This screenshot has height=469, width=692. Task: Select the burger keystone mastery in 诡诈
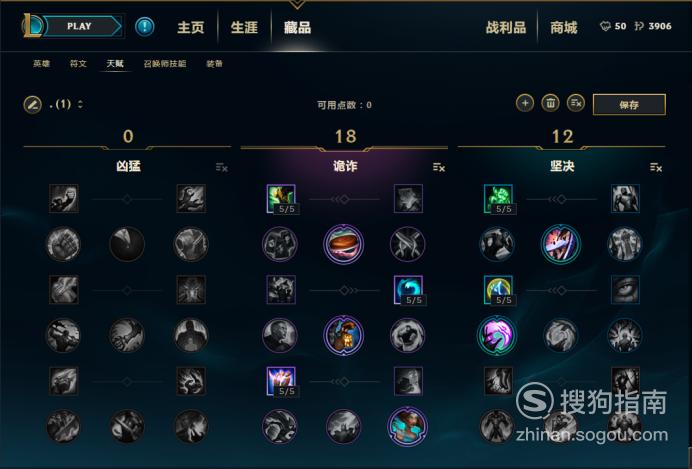point(343,244)
